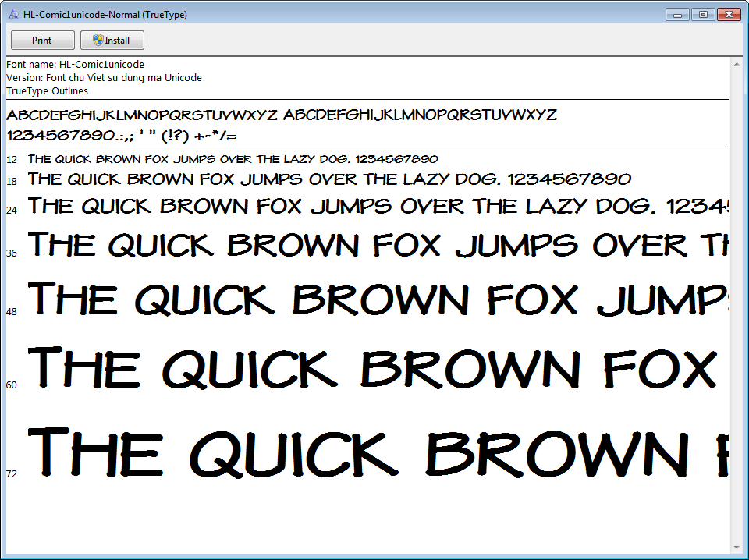Click the 12-point quick brown fox sample
The image size is (749, 560).
[x=233, y=159]
